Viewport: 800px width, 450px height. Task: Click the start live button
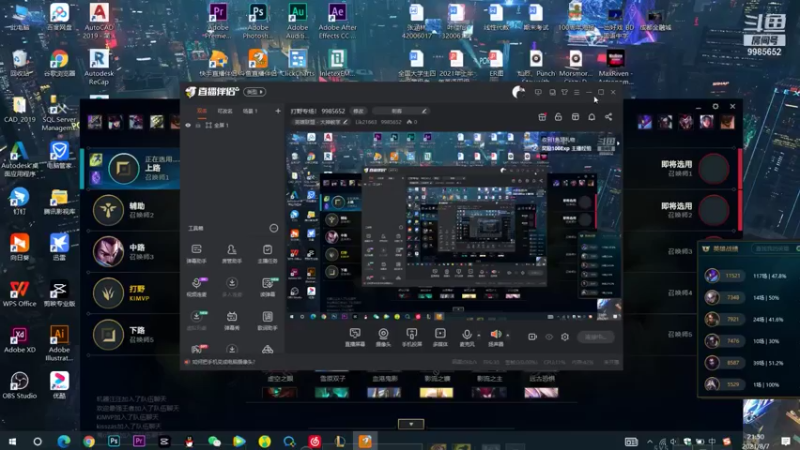pos(595,337)
